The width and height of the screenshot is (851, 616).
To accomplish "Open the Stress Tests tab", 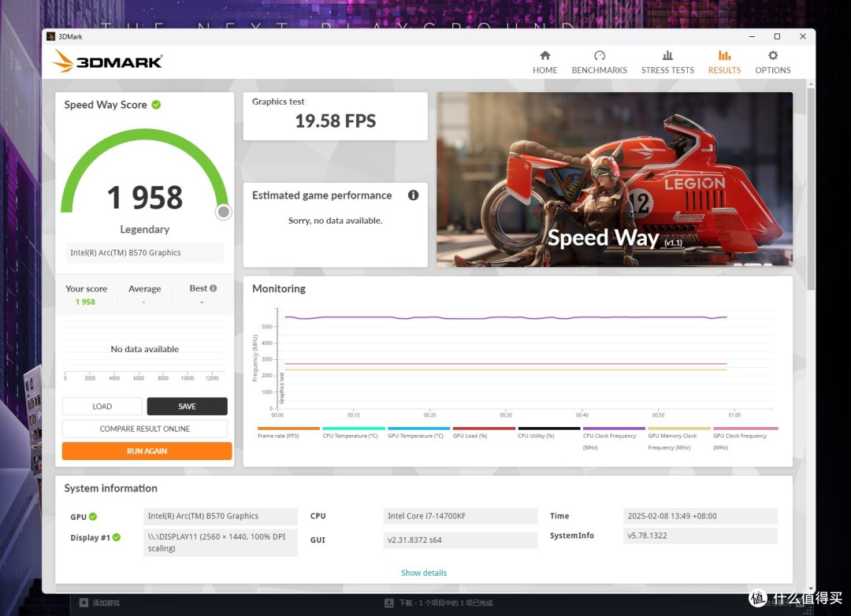I will 667,62.
